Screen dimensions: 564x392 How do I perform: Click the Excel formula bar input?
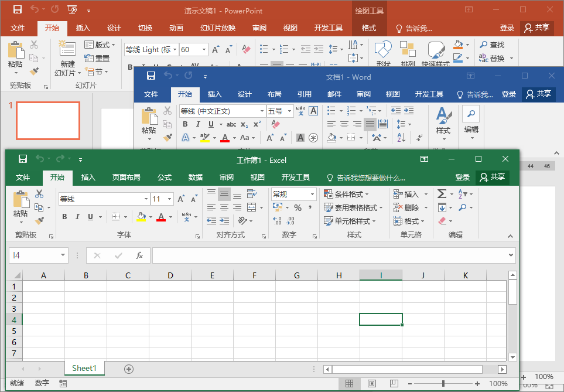pos(329,255)
